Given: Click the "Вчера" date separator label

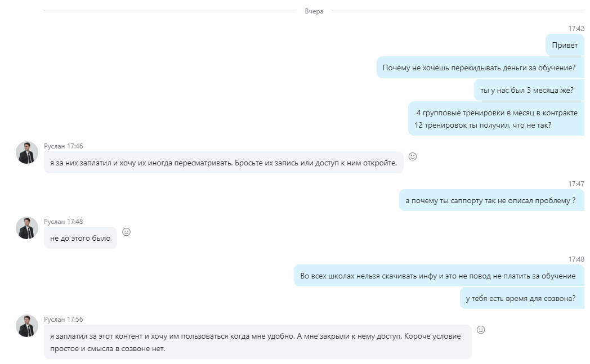Looking at the screenshot, I should point(314,11).
